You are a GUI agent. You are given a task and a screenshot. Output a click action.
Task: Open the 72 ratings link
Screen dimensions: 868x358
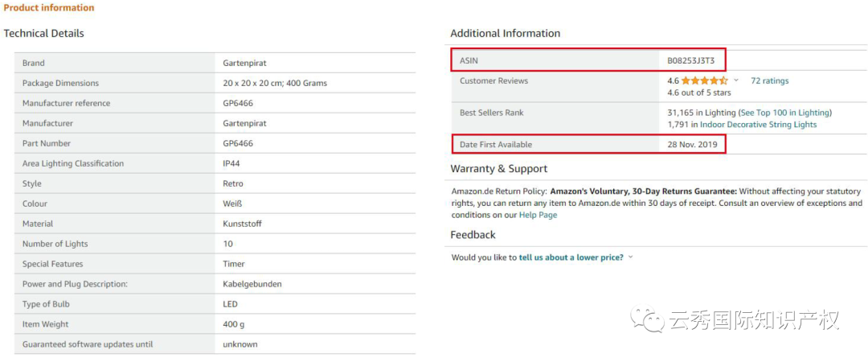(769, 80)
